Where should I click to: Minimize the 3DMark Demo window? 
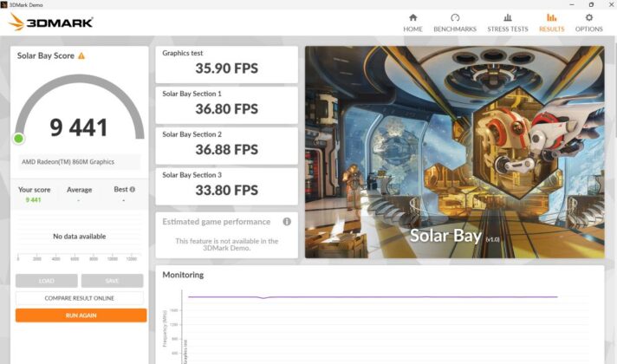(x=572, y=4)
